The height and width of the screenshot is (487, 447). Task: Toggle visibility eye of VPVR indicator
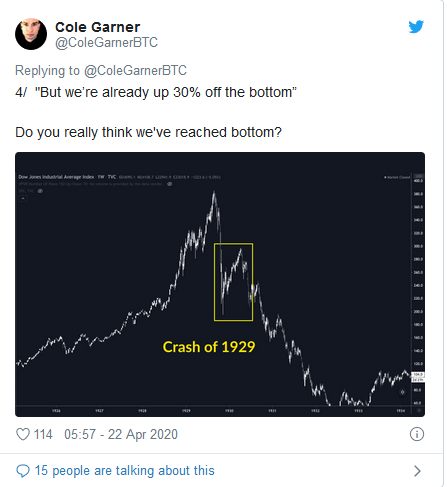point(169,184)
